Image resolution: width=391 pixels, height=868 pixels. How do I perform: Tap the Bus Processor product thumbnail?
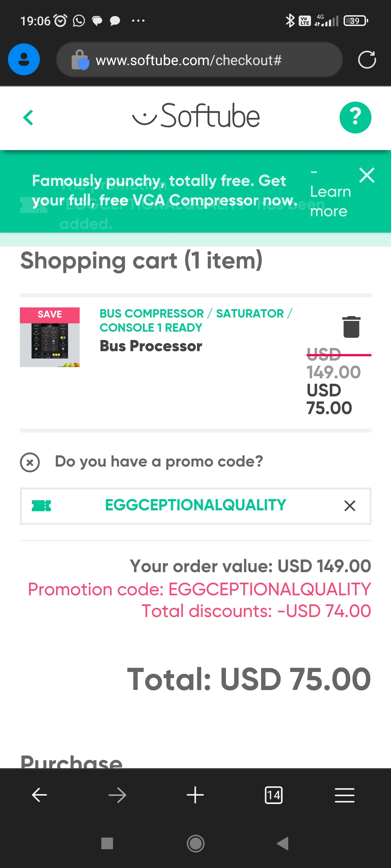[x=50, y=337]
